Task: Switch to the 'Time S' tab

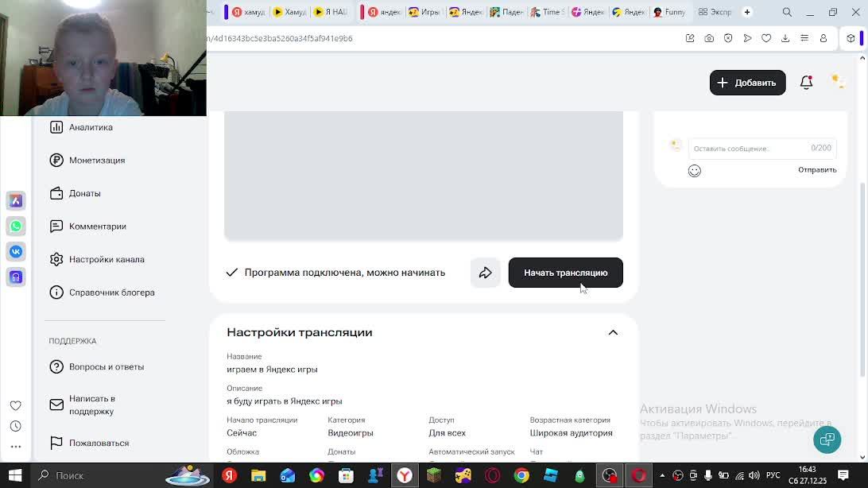Action: 548,12
